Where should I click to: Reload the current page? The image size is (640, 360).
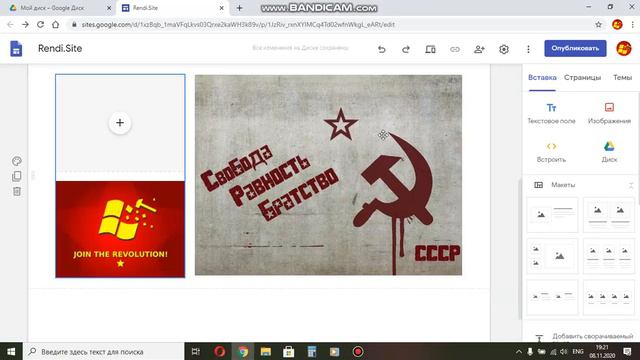[40, 24]
